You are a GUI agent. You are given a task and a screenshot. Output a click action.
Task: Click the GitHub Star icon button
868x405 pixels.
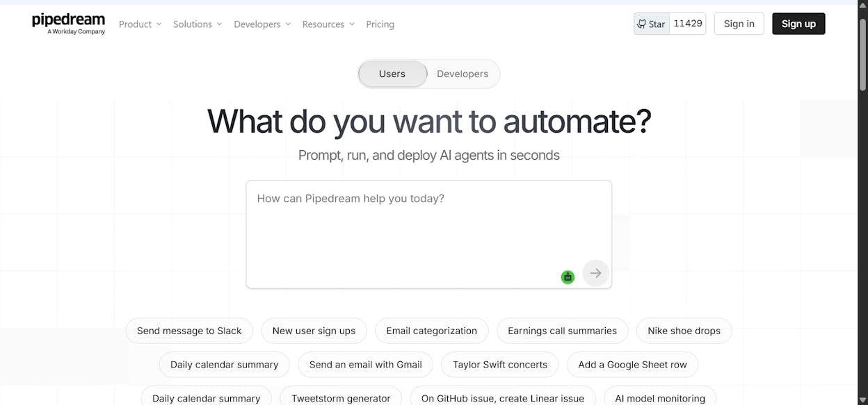click(x=652, y=24)
